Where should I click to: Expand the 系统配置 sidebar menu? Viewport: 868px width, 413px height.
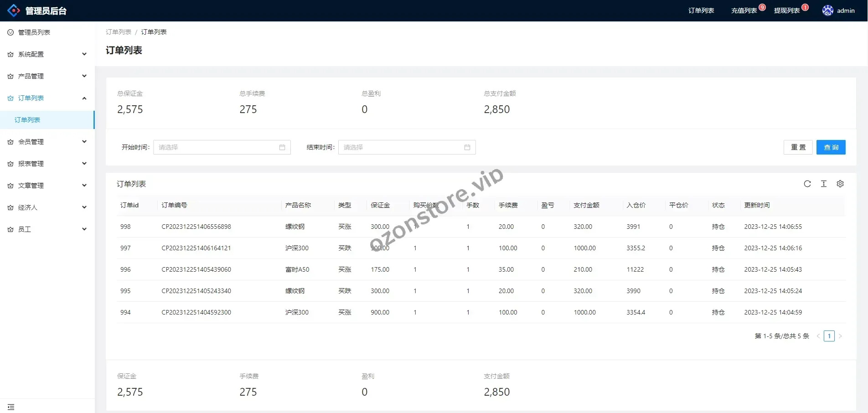point(47,54)
